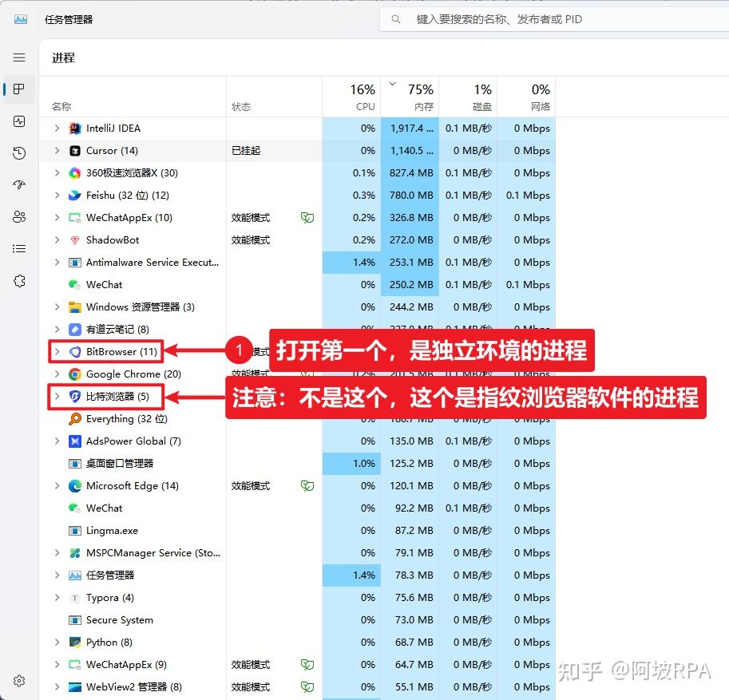Collapse the memory column sort chevron
Image resolution: width=729 pixels, height=700 pixels.
point(391,82)
